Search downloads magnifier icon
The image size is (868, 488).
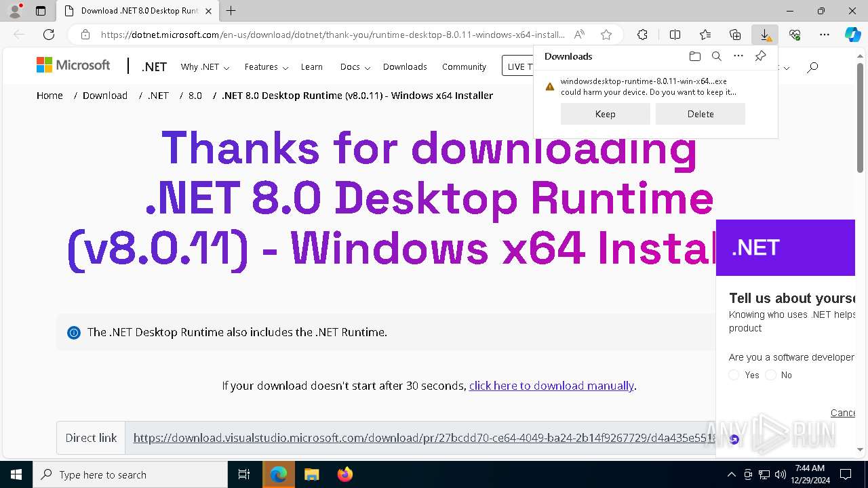point(716,56)
